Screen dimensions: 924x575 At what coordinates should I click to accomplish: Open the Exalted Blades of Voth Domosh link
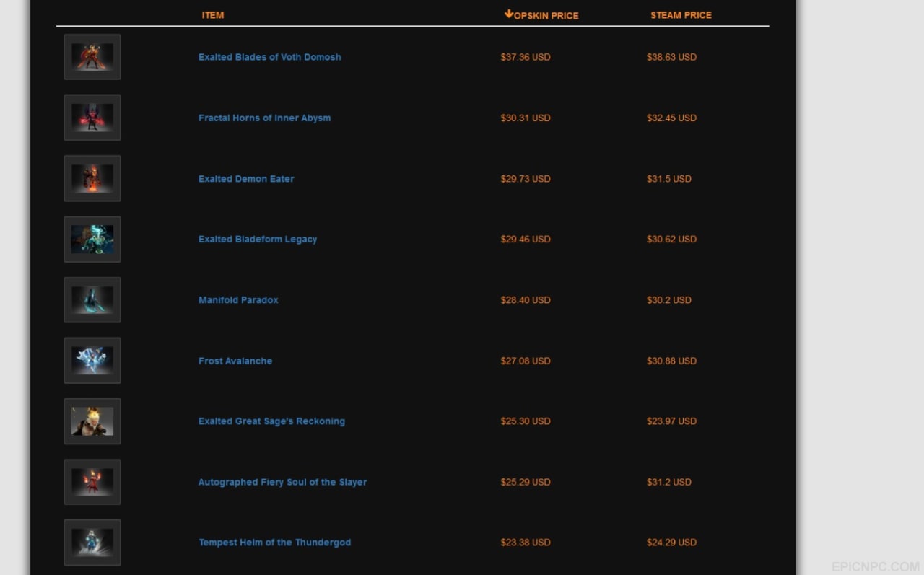pos(270,57)
